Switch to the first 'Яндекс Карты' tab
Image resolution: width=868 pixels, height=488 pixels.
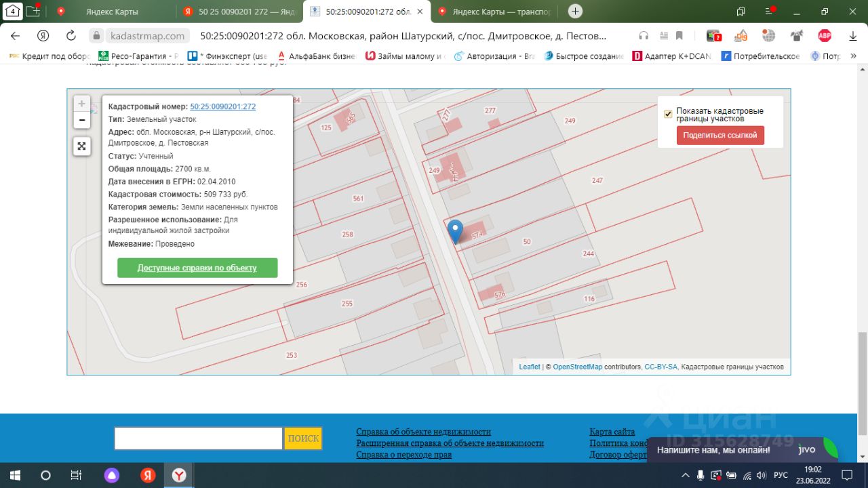(x=112, y=12)
